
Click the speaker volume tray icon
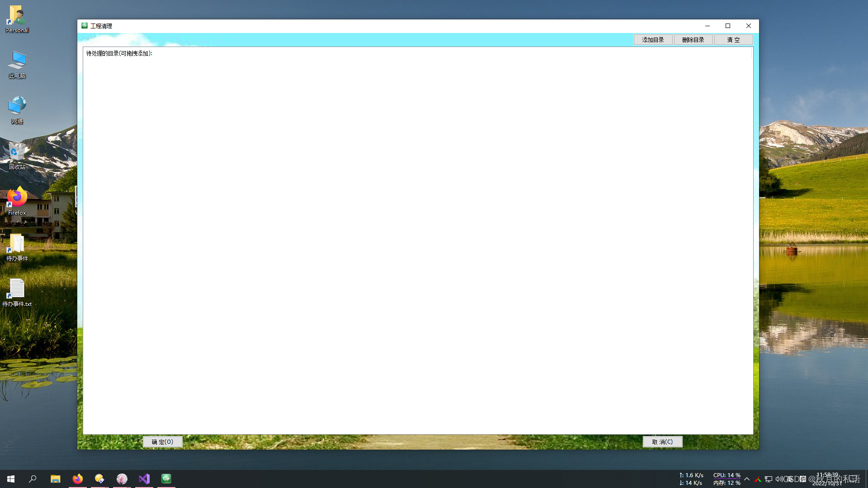[x=778, y=479]
